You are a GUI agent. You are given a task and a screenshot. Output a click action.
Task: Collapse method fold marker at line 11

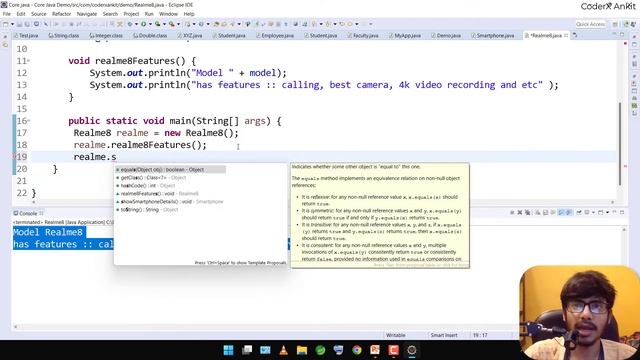pos(29,61)
